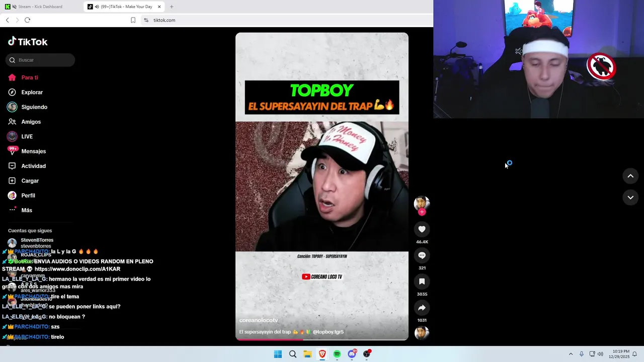The width and height of the screenshot is (644, 362).
Task: Unmute the Kick Dashboard tab audio icon
Action: tap(14, 7)
